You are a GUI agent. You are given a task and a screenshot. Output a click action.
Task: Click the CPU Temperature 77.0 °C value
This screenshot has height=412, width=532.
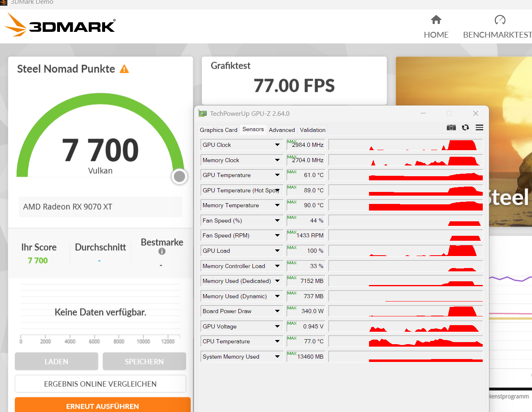[x=306, y=341]
